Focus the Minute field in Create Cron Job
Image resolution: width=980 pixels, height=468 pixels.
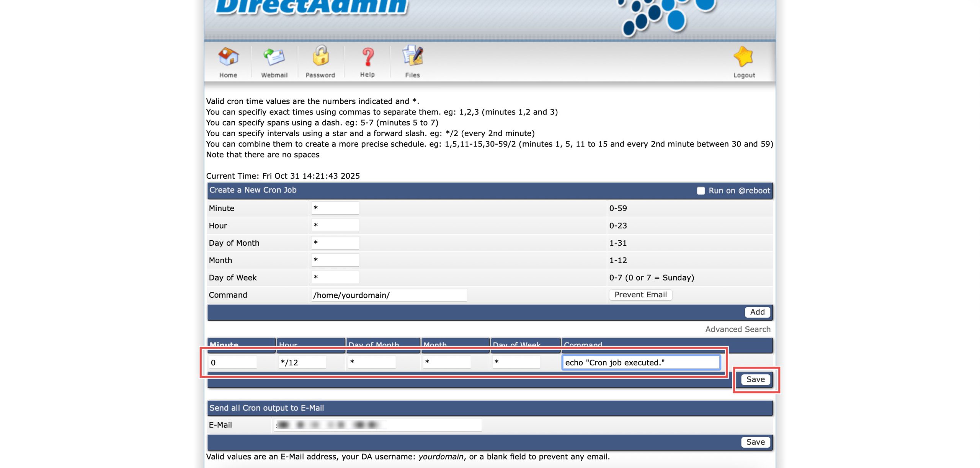click(x=335, y=208)
